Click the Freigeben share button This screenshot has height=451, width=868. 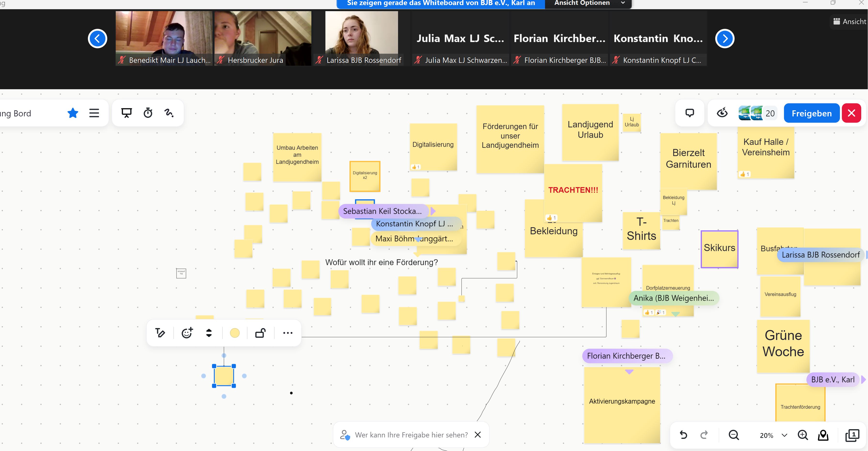click(811, 113)
